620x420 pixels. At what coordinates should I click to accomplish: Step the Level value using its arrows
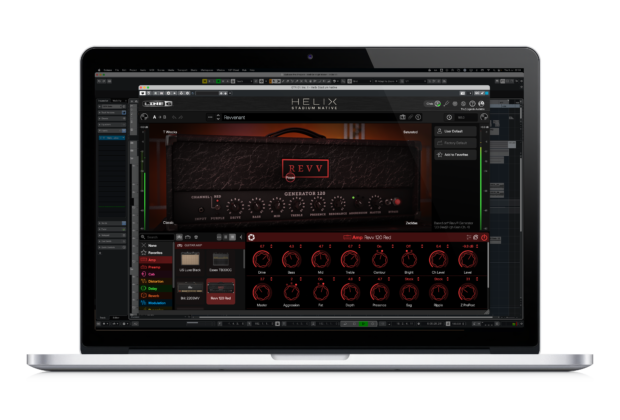(477, 246)
